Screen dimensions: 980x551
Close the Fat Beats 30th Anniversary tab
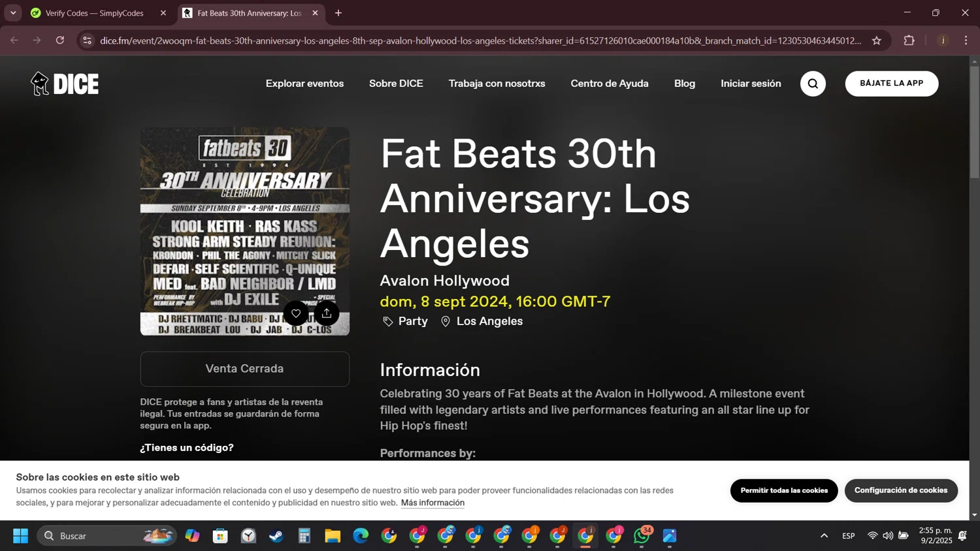pyautogui.click(x=315, y=13)
